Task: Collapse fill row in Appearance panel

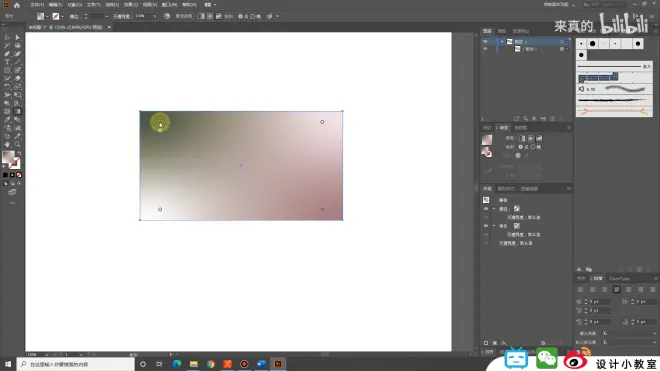Action: point(494,226)
